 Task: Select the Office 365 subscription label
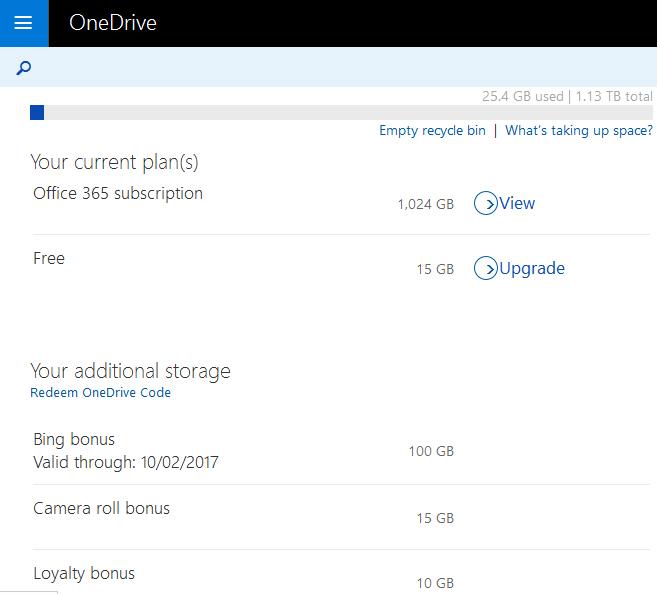click(x=118, y=193)
